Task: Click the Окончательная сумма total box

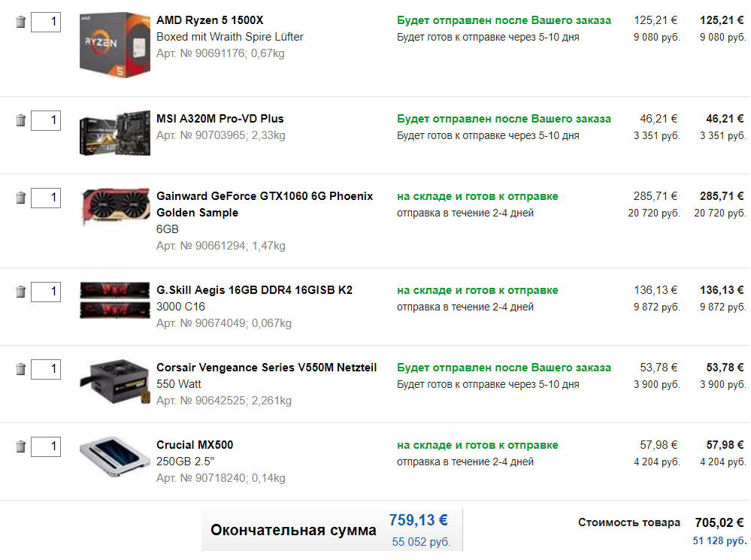Action: pos(332,530)
